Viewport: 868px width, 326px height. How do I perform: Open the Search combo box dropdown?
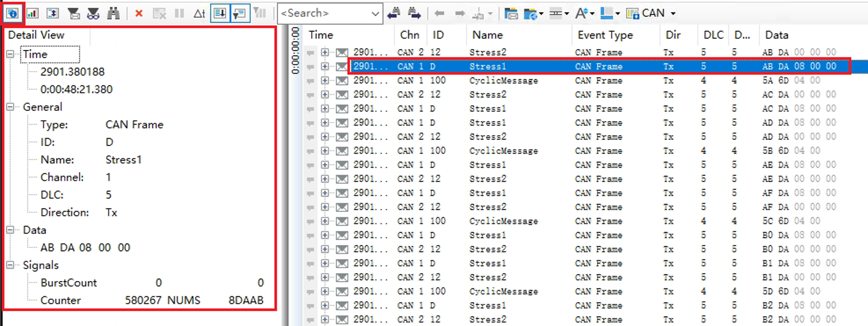[x=375, y=13]
